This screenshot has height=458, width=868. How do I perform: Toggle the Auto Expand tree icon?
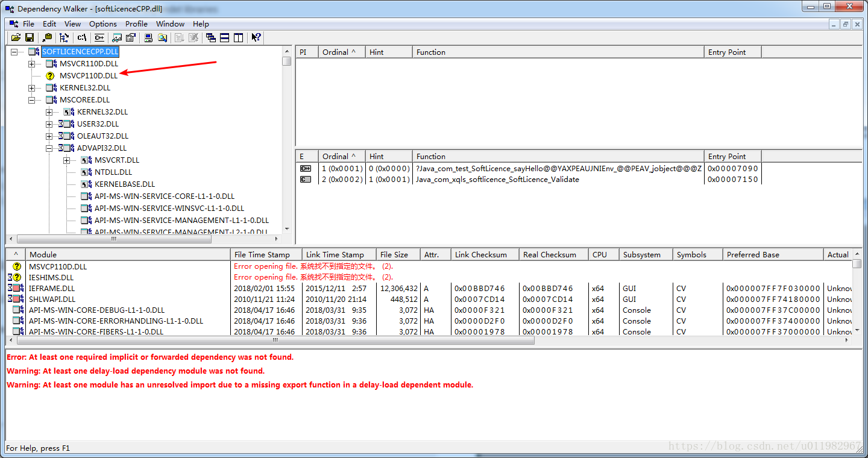click(x=64, y=37)
